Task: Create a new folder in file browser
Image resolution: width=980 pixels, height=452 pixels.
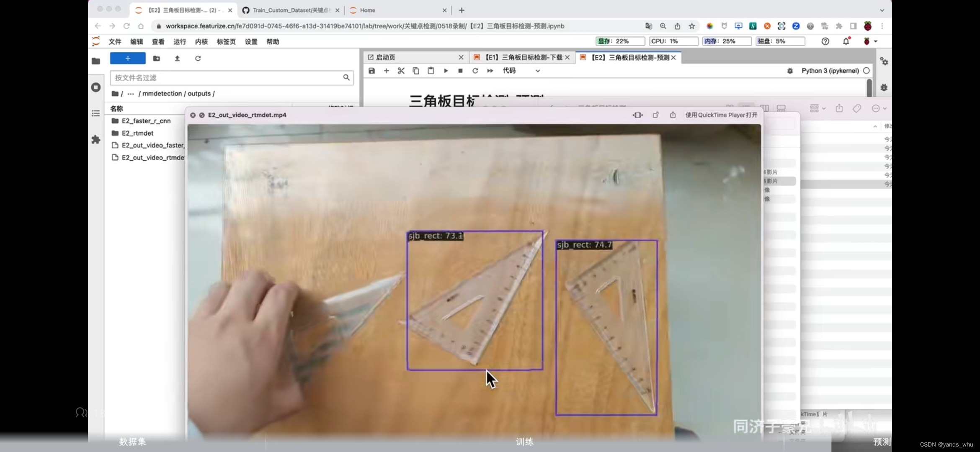Action: click(x=157, y=58)
